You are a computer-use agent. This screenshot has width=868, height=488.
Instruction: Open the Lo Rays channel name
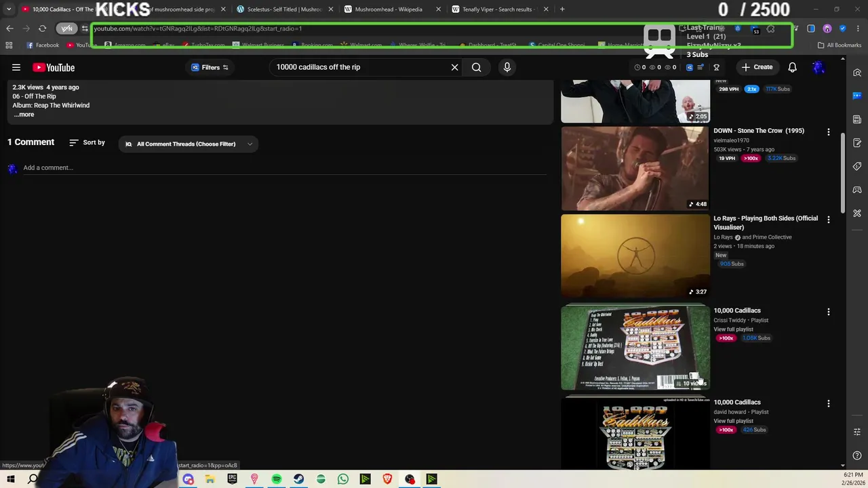pos(723,237)
